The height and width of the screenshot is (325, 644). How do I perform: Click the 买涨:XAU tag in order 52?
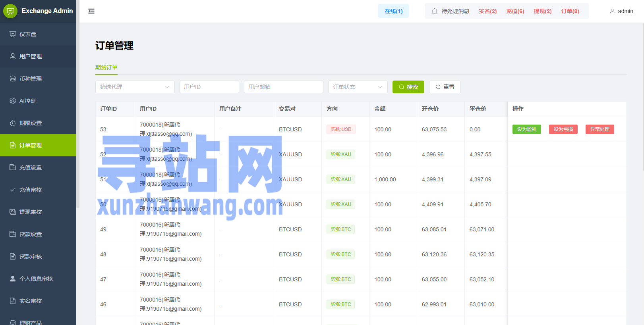pos(341,154)
